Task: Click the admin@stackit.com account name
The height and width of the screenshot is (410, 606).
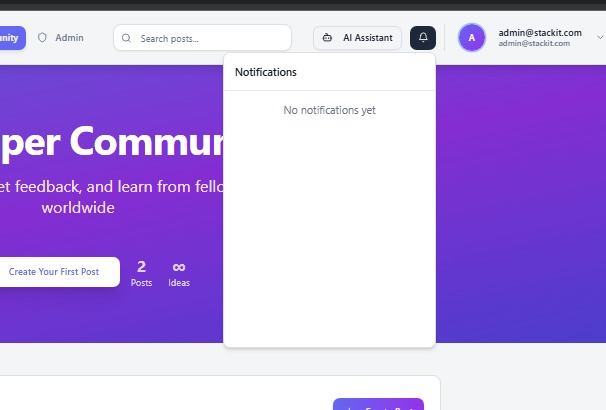Action: pos(540,33)
